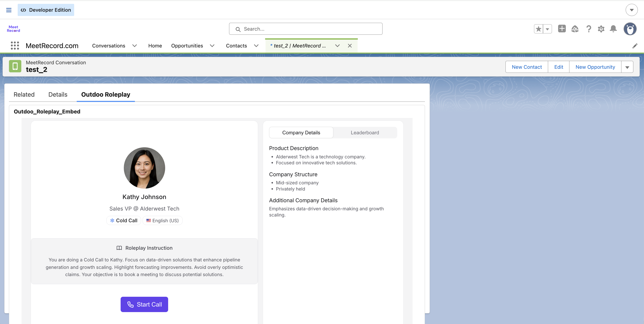Viewport: 644px width, 324px height.
Task: Select the Company Details toggle tab
Action: 301,133
